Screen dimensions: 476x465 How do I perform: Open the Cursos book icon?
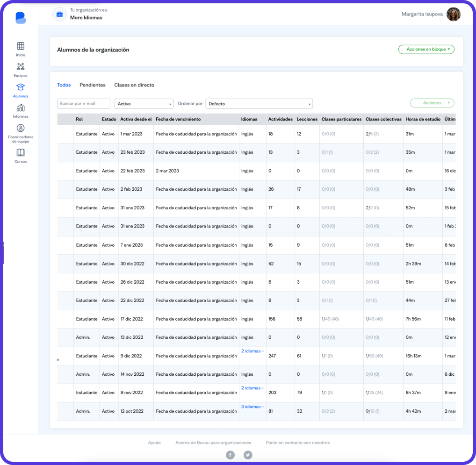pyautogui.click(x=21, y=152)
